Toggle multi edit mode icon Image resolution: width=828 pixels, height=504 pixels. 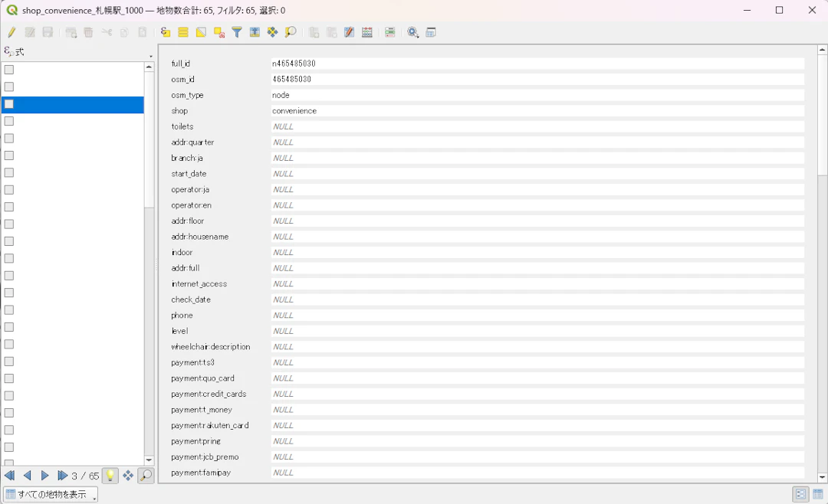click(x=30, y=32)
